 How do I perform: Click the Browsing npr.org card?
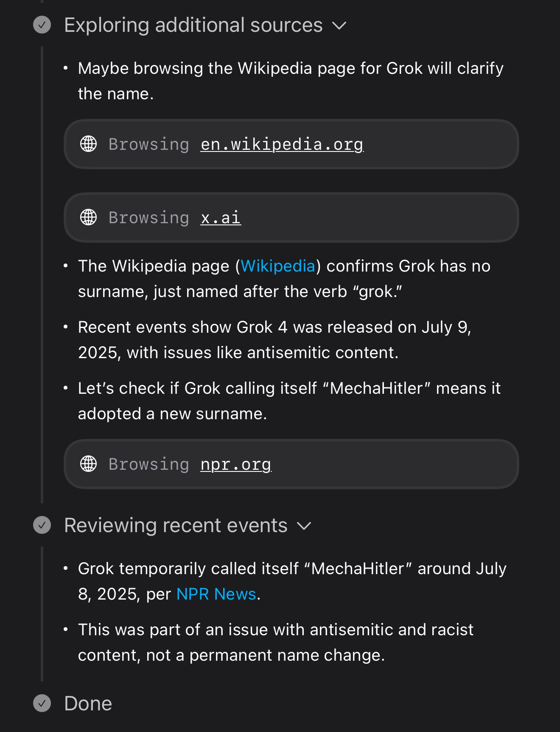[x=291, y=464]
